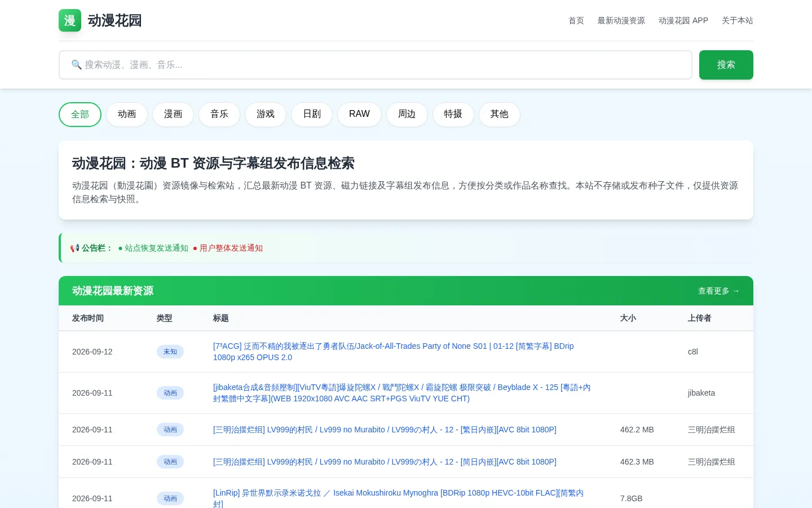
Task: Select the 日剧 category filter
Action: [x=312, y=115]
